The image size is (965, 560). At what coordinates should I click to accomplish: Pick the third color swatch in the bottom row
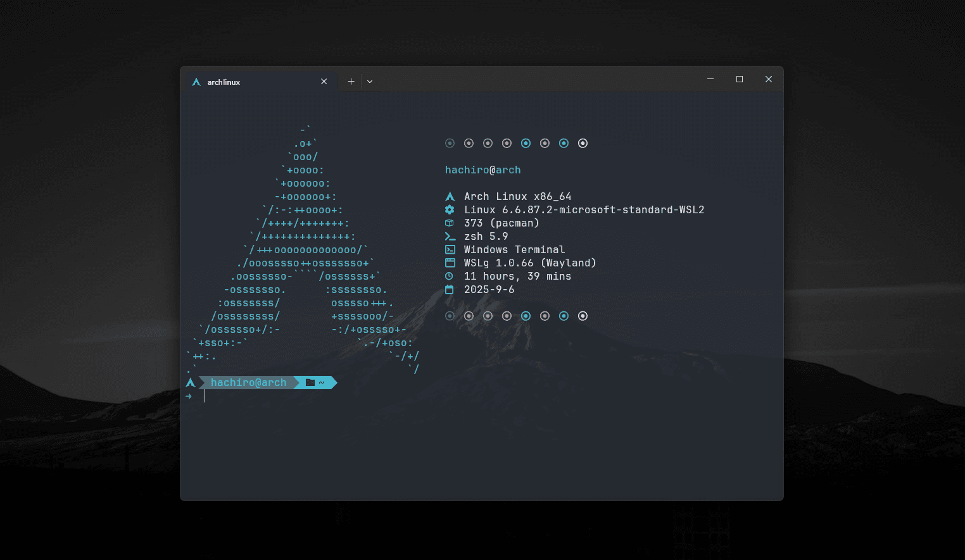[488, 316]
